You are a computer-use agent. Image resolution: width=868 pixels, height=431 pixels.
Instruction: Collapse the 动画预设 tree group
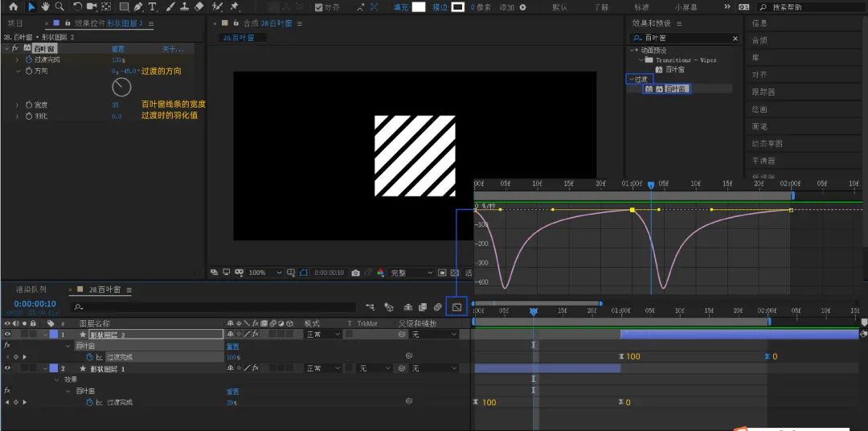pos(632,50)
